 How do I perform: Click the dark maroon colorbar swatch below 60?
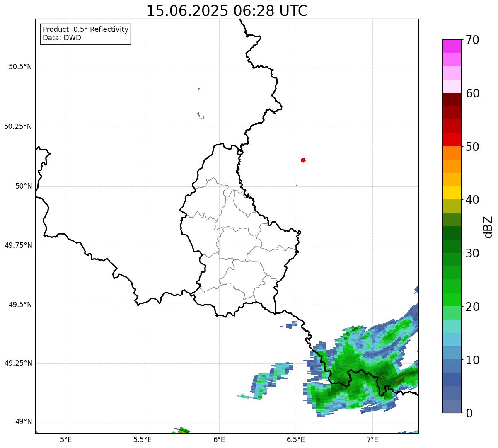coord(452,99)
